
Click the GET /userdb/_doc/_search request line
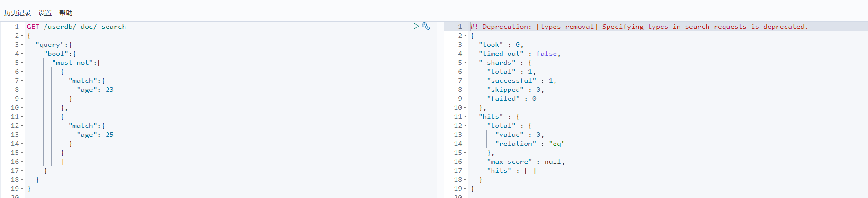click(x=76, y=27)
